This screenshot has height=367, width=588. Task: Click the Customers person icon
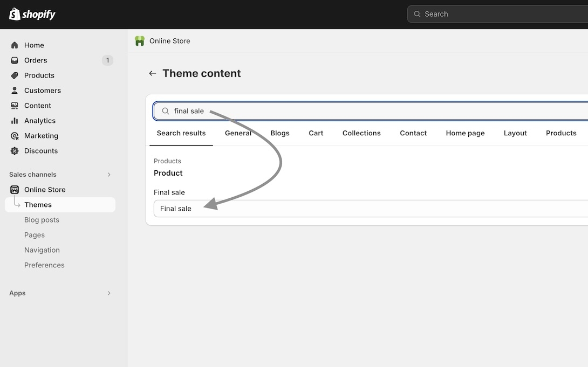tap(15, 91)
